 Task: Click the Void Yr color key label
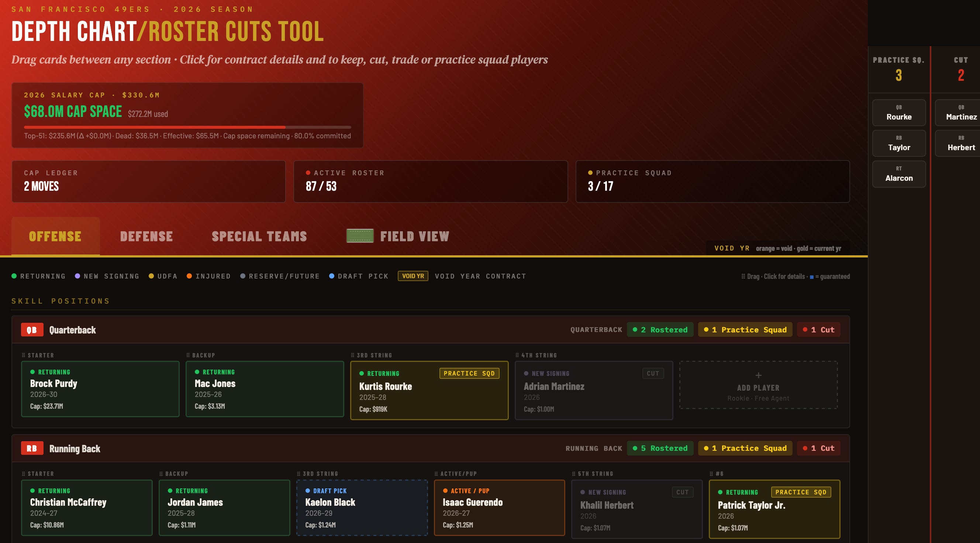(x=732, y=248)
